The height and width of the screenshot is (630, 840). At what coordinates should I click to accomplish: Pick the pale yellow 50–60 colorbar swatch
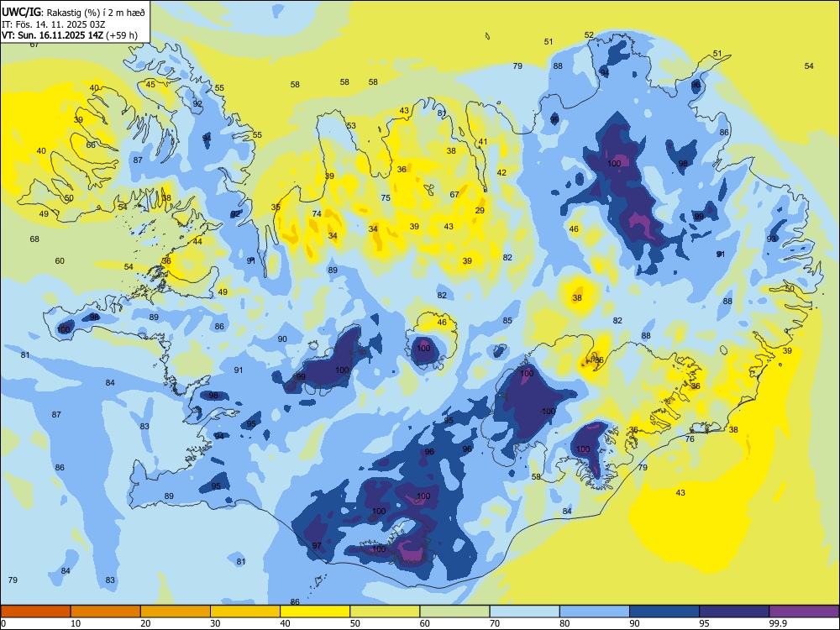click(385, 612)
